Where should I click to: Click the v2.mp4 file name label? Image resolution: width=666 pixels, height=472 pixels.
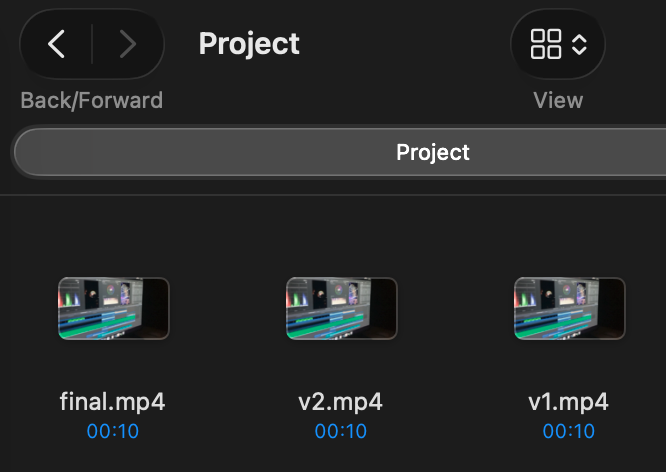coord(341,402)
